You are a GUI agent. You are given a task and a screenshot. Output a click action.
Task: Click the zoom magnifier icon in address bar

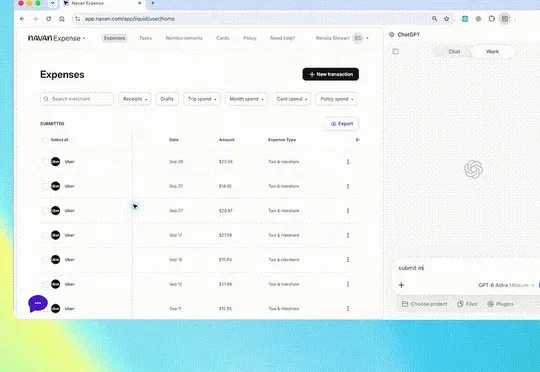coord(435,19)
